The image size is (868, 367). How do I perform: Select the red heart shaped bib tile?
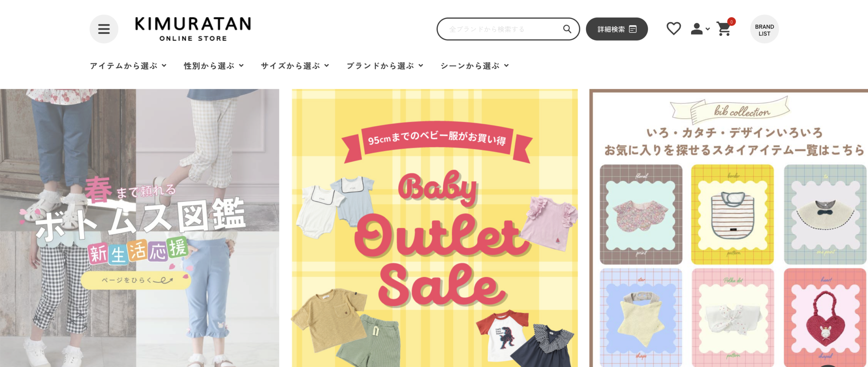click(825, 318)
